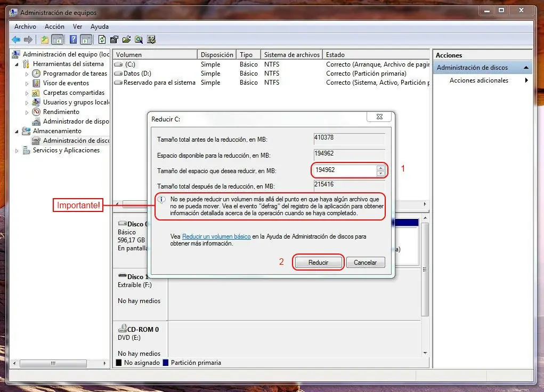Open the Acción menu
This screenshot has height=392, width=544.
click(x=54, y=27)
